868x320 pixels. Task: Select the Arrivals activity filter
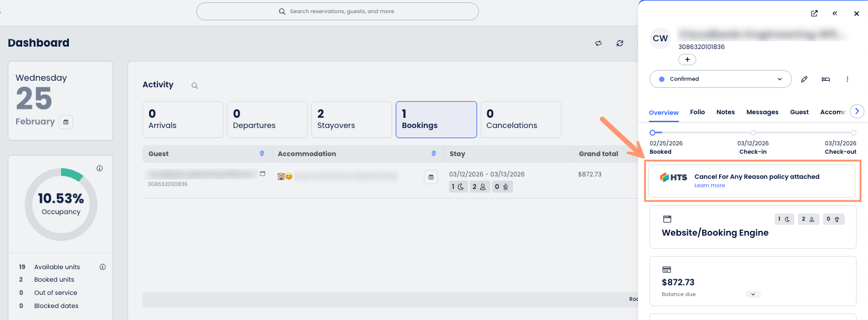tap(182, 119)
